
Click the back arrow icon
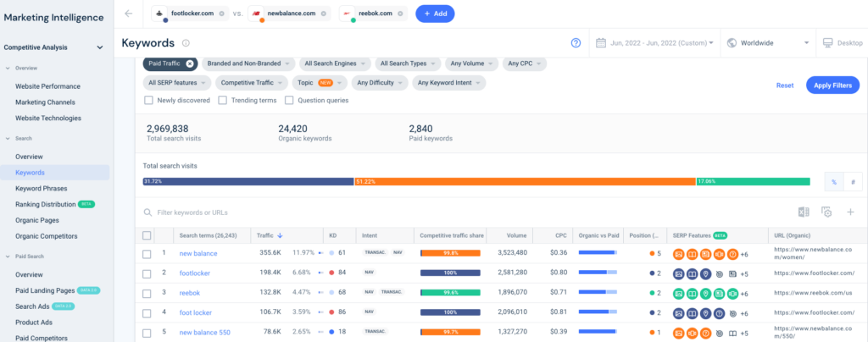128,14
